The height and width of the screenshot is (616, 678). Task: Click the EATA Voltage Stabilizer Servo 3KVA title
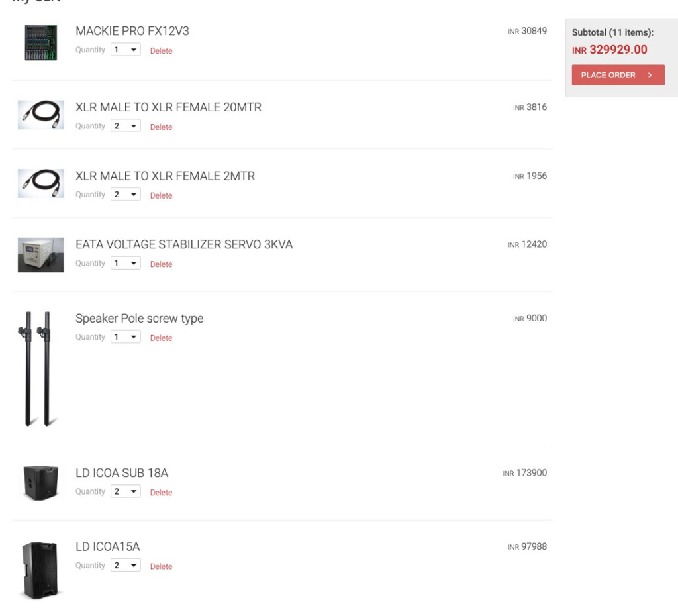184,244
